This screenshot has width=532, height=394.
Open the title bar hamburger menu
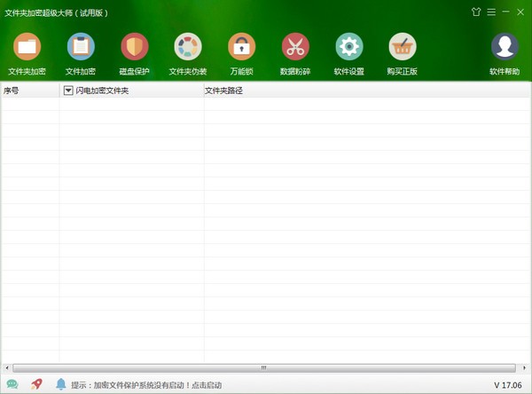(491, 12)
